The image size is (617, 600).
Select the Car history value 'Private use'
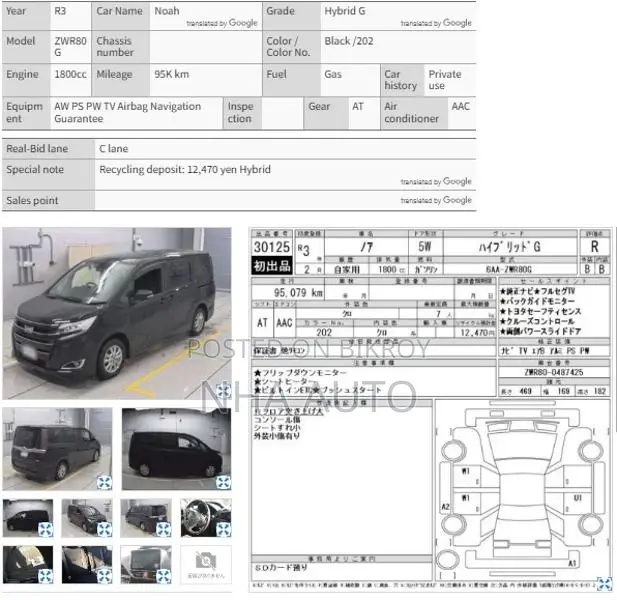pyautogui.click(x=445, y=80)
